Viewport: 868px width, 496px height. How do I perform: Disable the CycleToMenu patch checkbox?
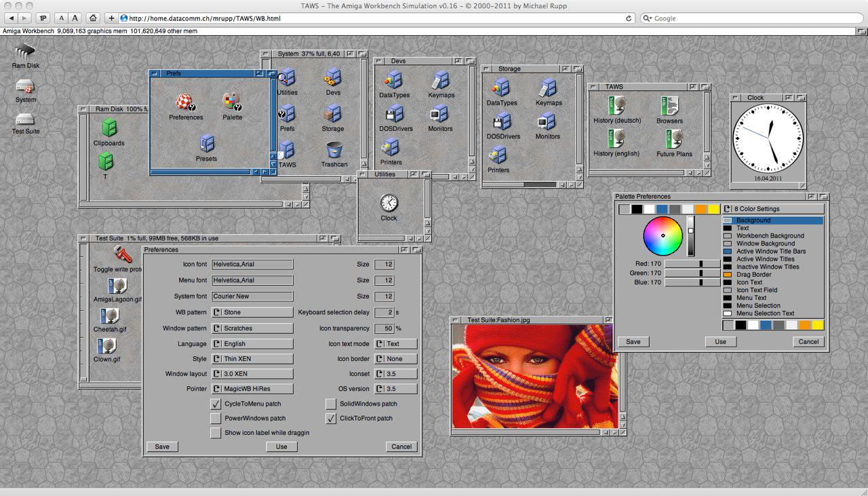coord(216,404)
